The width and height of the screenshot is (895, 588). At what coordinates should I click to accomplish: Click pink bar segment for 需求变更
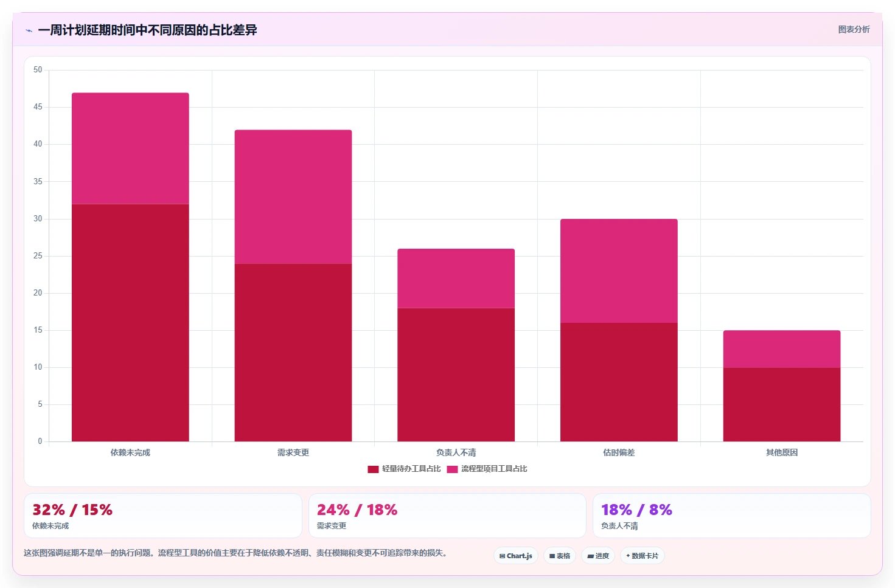[293, 196]
